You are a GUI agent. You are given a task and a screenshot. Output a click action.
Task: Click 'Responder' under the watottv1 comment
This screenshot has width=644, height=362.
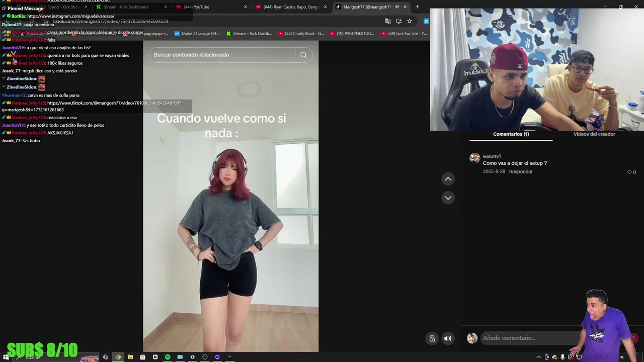(521, 171)
